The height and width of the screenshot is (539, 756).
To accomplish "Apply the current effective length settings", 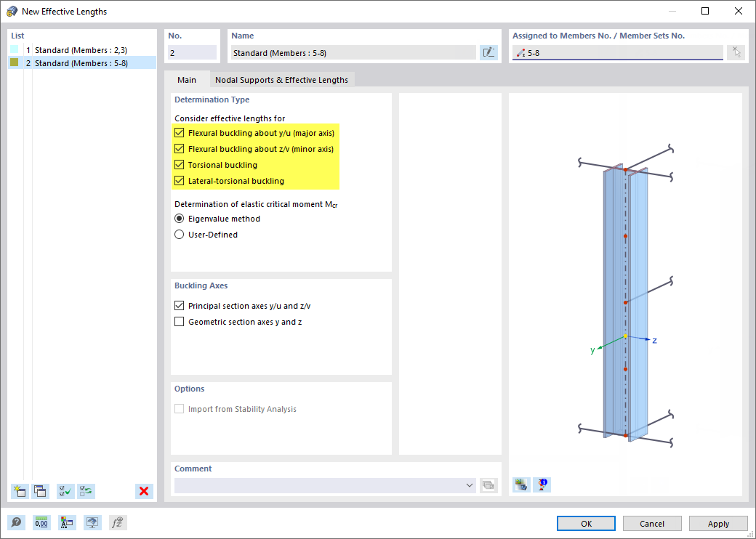I will (x=718, y=523).
